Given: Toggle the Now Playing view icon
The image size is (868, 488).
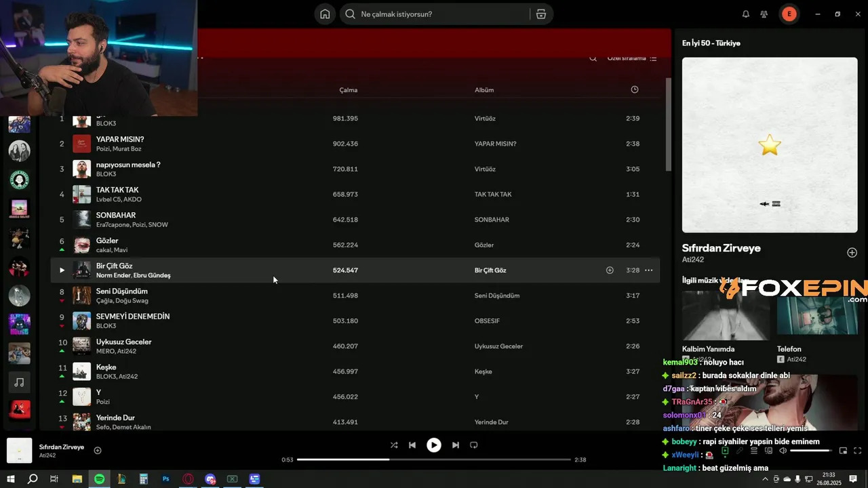Looking at the screenshot, I should pyautogui.click(x=725, y=451).
